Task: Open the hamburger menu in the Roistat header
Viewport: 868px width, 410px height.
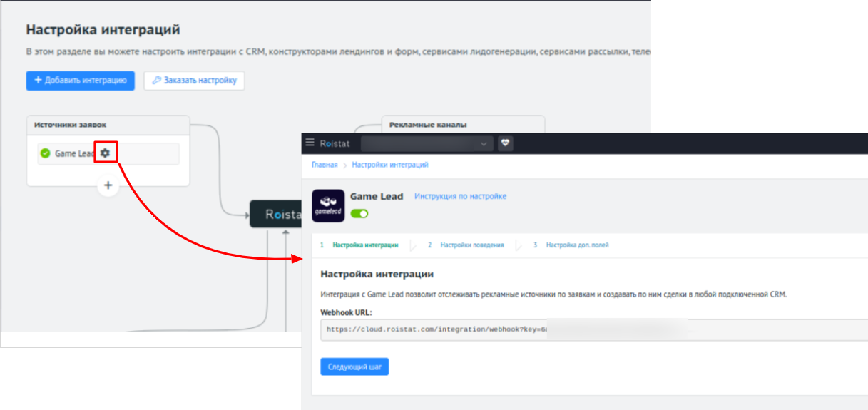Action: pos(310,143)
